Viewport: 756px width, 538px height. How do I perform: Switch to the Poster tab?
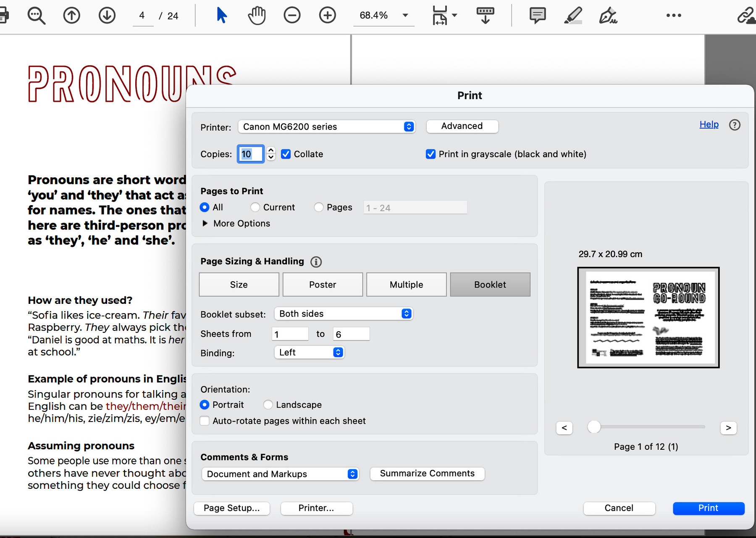323,285
